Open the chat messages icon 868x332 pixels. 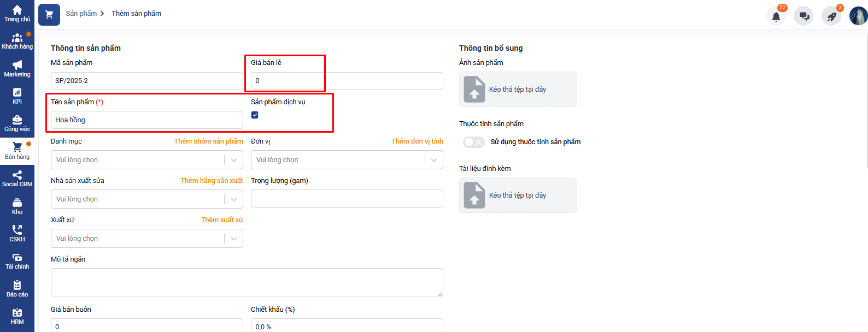coord(804,16)
